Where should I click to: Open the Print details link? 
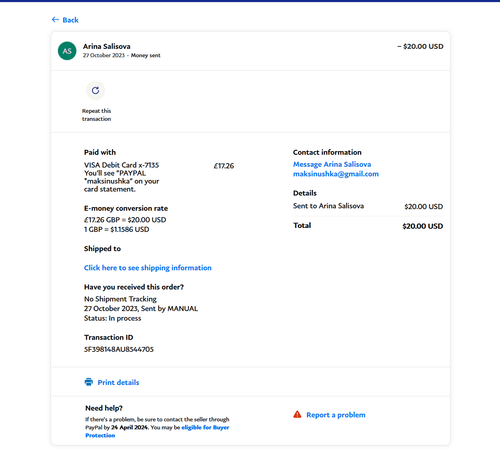[118, 382]
